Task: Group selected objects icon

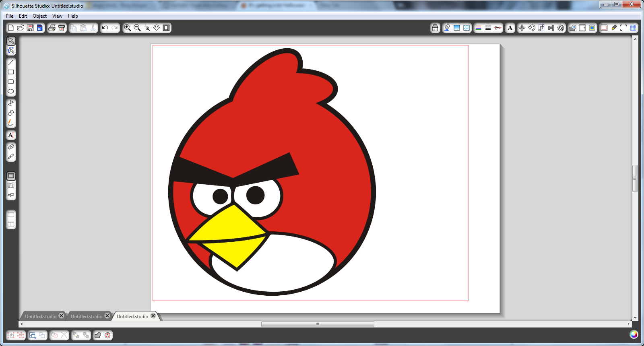Action: pos(11,335)
